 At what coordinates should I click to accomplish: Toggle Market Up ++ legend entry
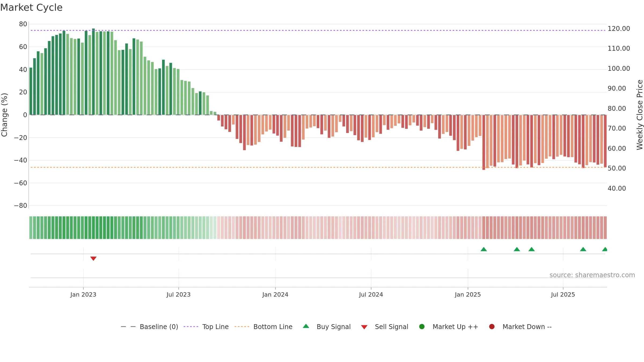(x=449, y=327)
